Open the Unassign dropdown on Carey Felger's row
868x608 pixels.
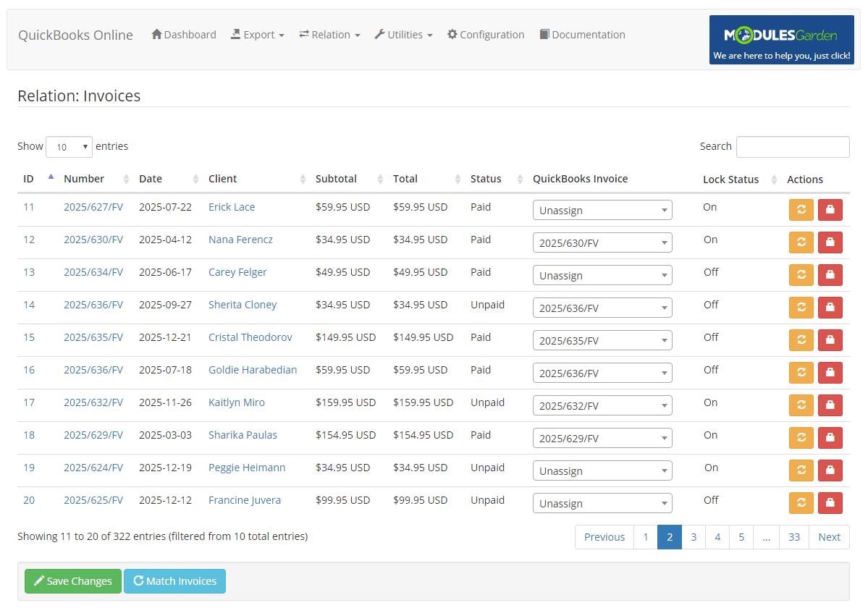click(602, 274)
